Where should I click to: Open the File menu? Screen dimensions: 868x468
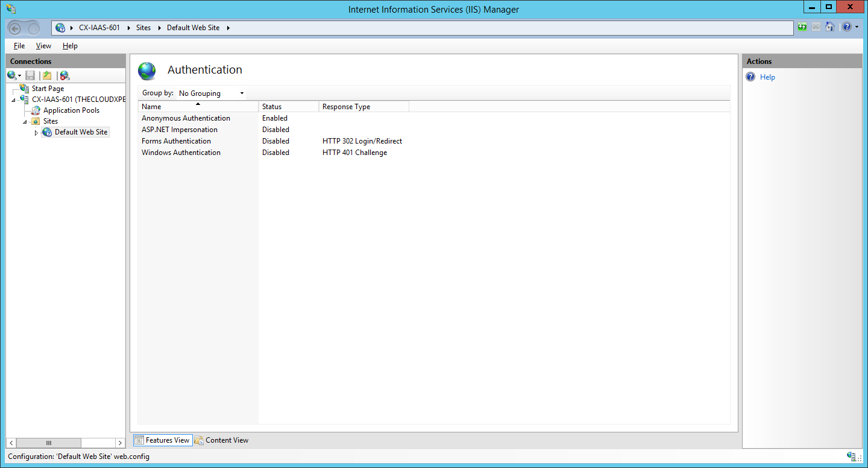(19, 46)
